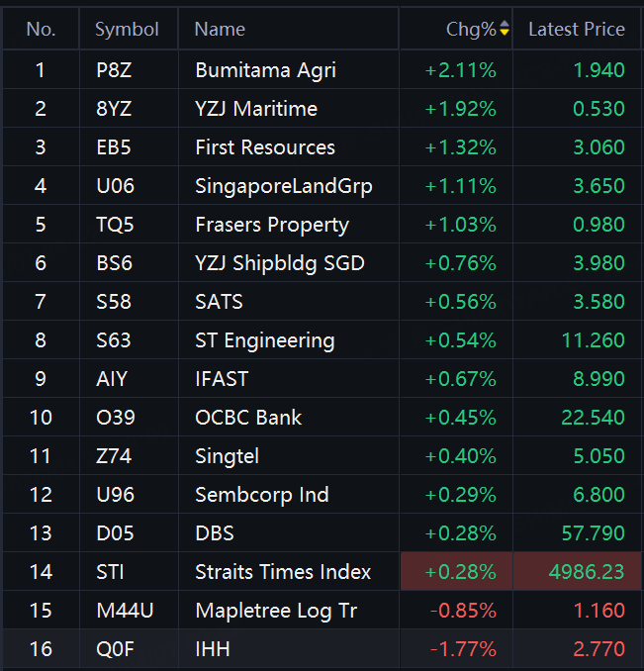
Task: Click the 3.650 price value
Action: pyautogui.click(x=599, y=186)
